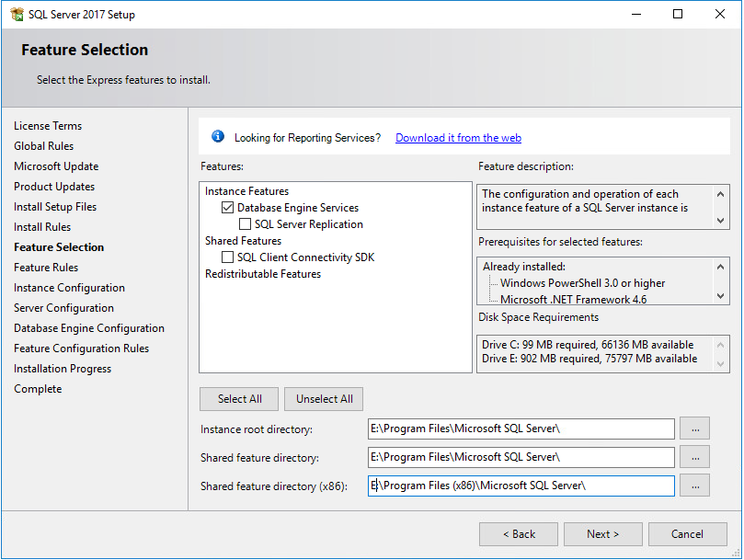Select Redistributable Features in the tree
The height and width of the screenshot is (560, 744).
263,274
